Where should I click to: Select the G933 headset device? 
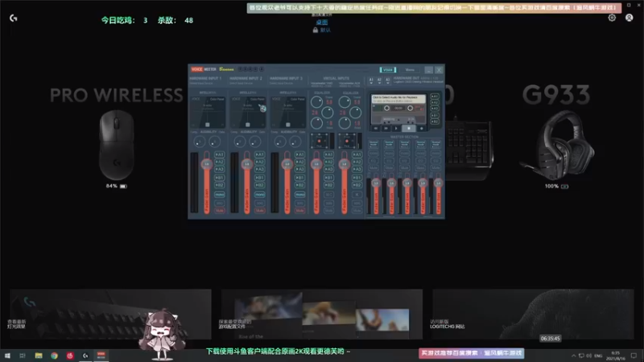click(557, 145)
